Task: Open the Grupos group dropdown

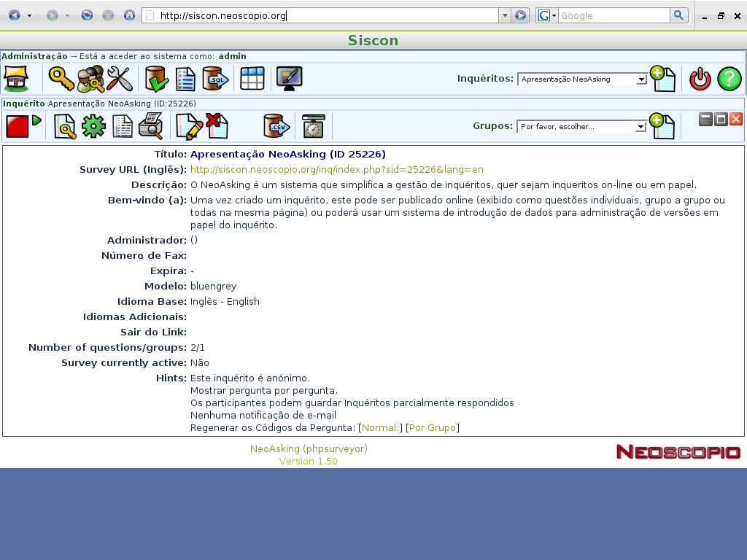Action: [581, 127]
